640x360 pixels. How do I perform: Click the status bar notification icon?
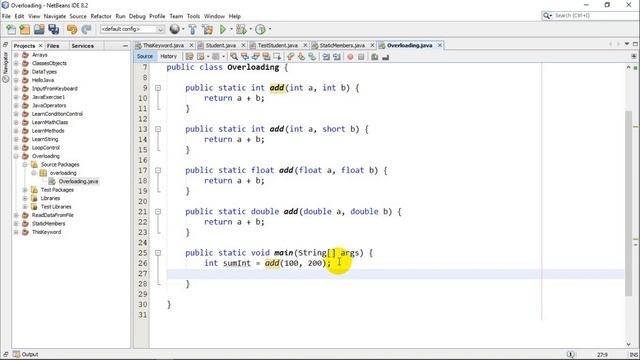571,354
